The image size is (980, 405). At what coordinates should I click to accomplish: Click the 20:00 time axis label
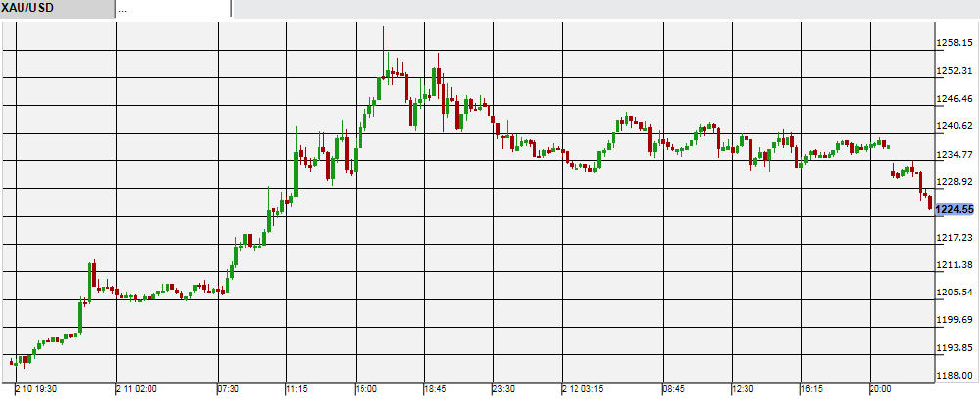tap(881, 389)
